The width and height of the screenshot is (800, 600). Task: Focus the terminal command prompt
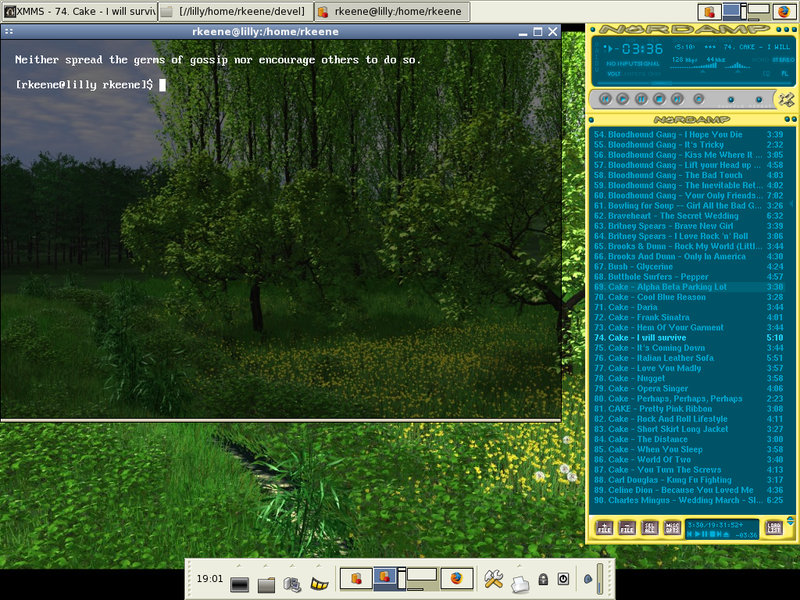pyautogui.click(x=162, y=85)
